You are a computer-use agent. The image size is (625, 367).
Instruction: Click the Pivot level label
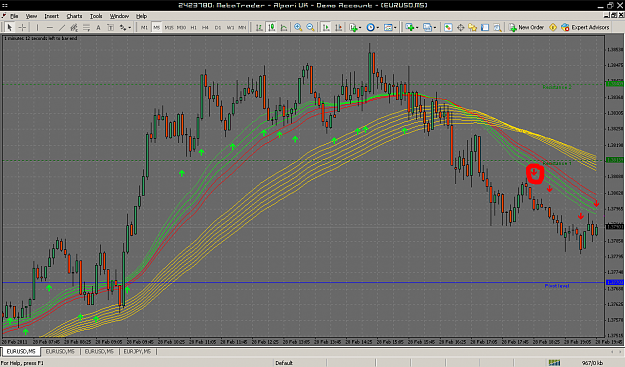point(557,286)
